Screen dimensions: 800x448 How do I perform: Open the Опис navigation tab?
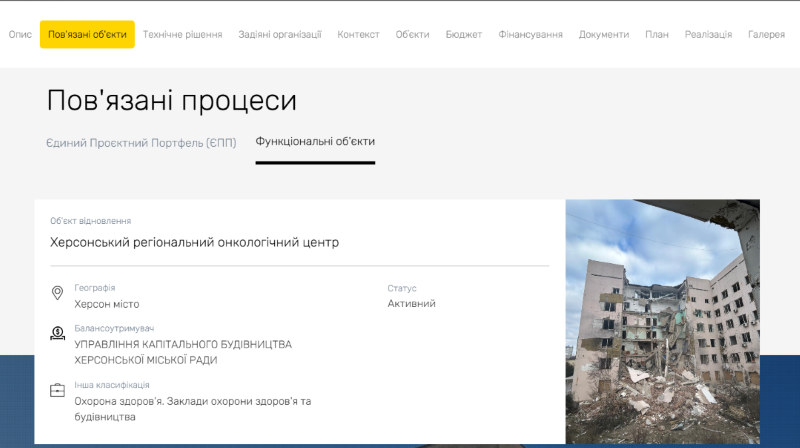click(20, 34)
